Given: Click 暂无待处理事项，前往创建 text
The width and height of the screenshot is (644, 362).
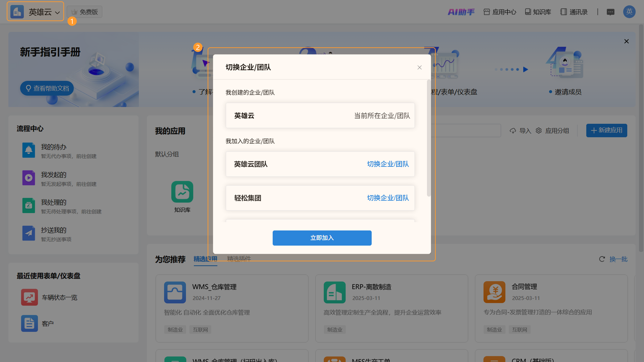Looking at the screenshot, I should [71, 212].
